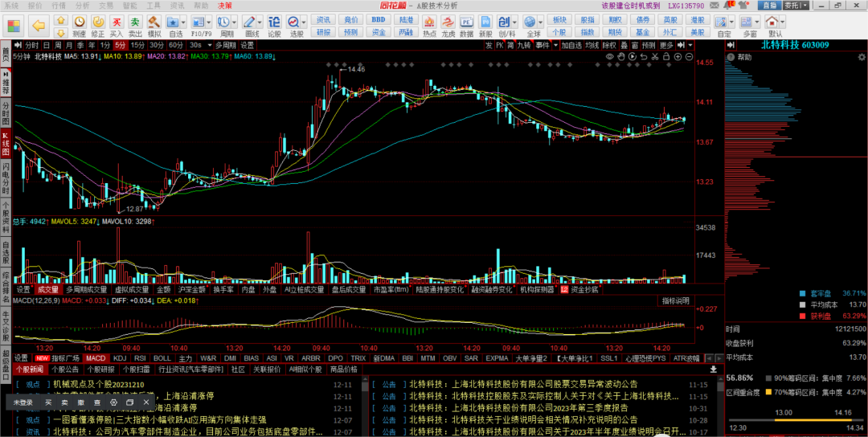This screenshot has height=437, width=868.
Task: Open the 热点 hot topics flame icon
Action: 429,22
